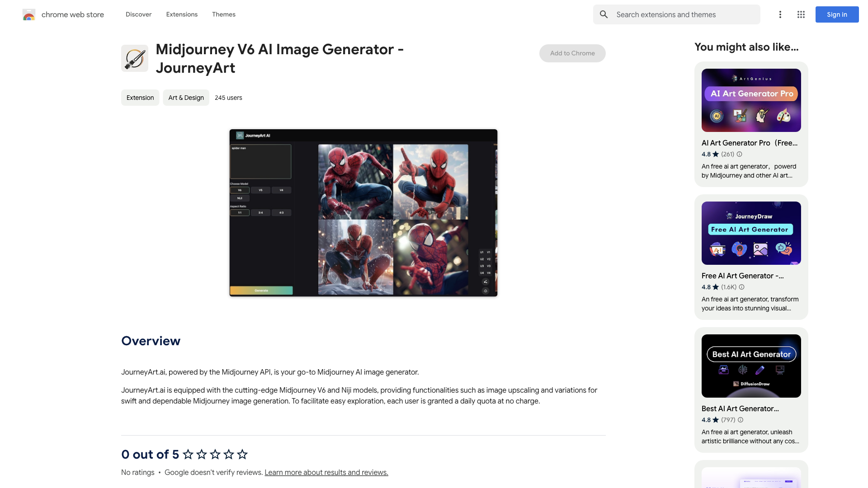This screenshot has height=488, width=868.
Task: Click the Best AI Art Generator... title
Action: [740, 408]
